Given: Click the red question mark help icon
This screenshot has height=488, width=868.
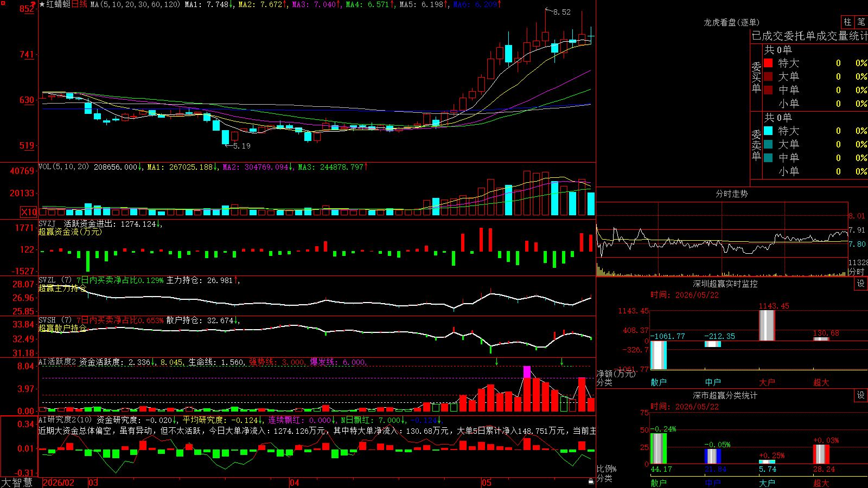Looking at the screenshot, I should pos(33,4).
